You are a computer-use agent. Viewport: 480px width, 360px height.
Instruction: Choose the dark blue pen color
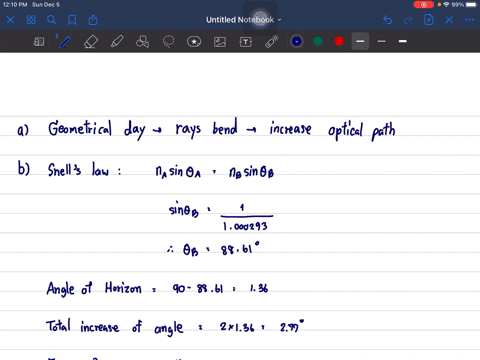pyautogui.click(x=297, y=41)
